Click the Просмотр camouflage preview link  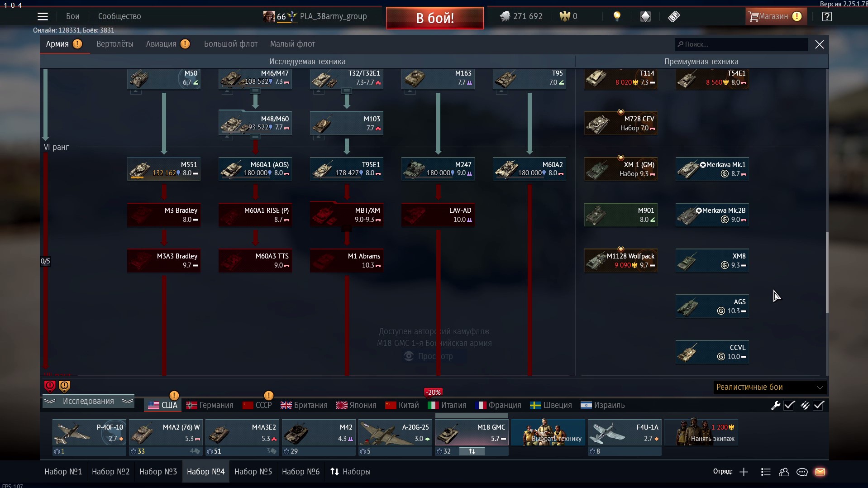click(x=429, y=356)
